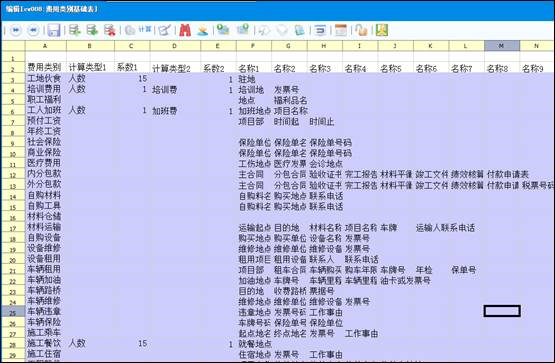Select column M header

tap(502, 46)
